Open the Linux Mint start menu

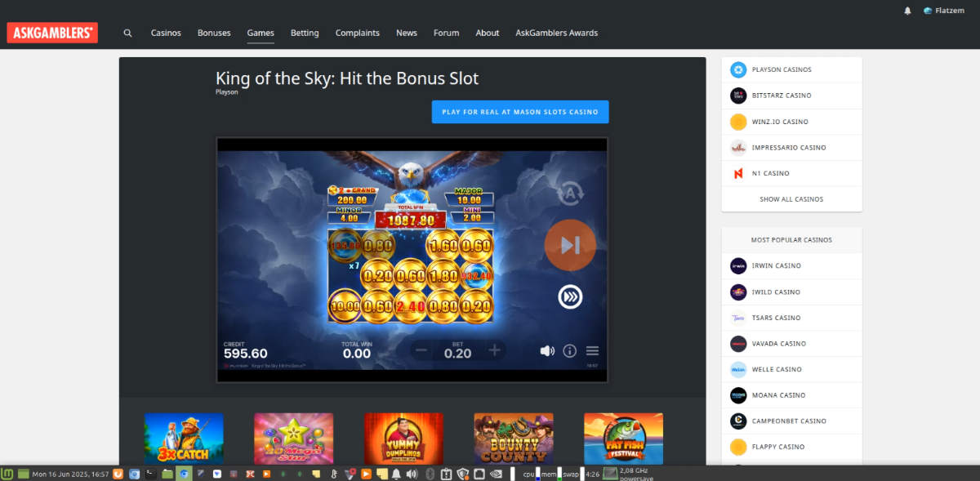[6, 473]
